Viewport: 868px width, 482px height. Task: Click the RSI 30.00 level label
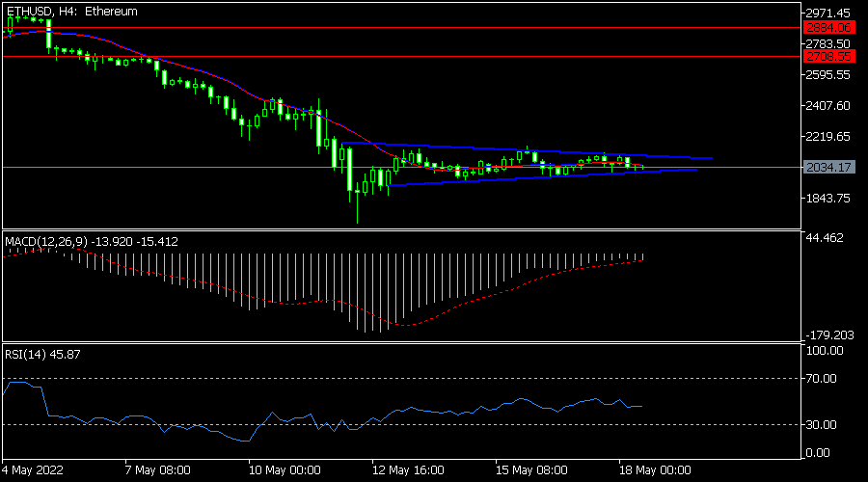[x=822, y=425]
